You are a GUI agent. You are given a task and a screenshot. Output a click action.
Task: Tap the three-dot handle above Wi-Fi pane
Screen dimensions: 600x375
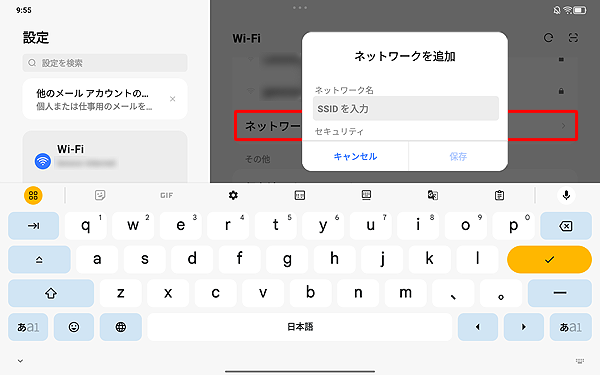click(x=300, y=8)
